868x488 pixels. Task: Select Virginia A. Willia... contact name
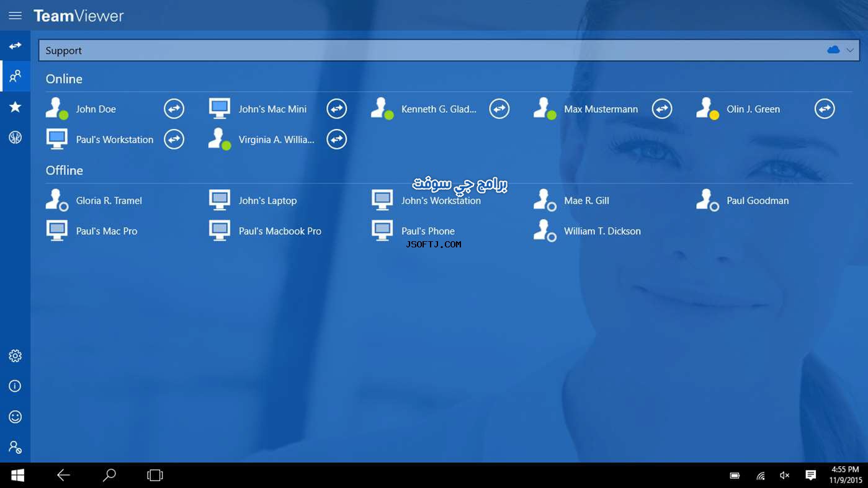(x=276, y=140)
